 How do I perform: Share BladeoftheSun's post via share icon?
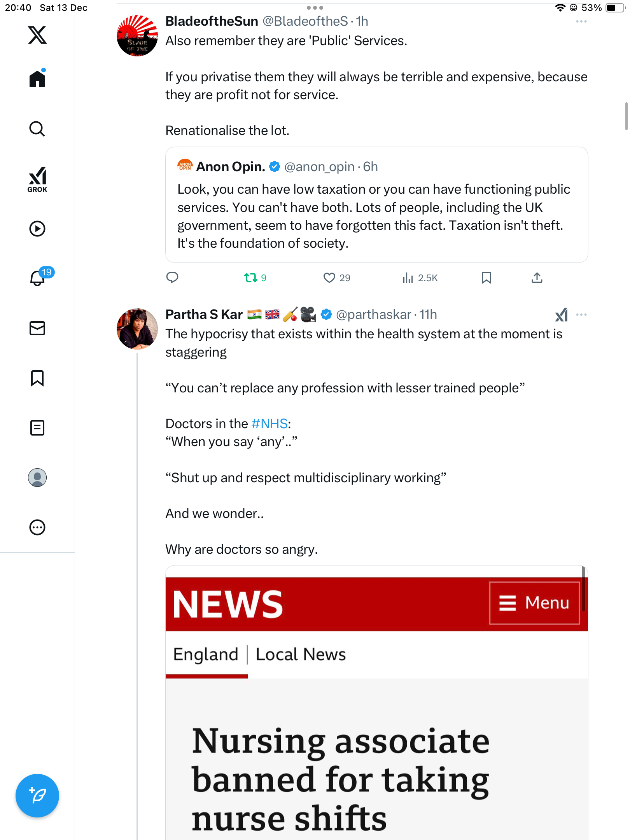click(x=537, y=278)
